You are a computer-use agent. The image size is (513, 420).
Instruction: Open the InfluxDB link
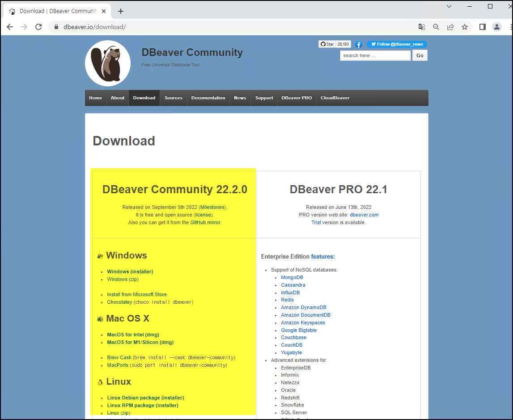pyautogui.click(x=290, y=293)
